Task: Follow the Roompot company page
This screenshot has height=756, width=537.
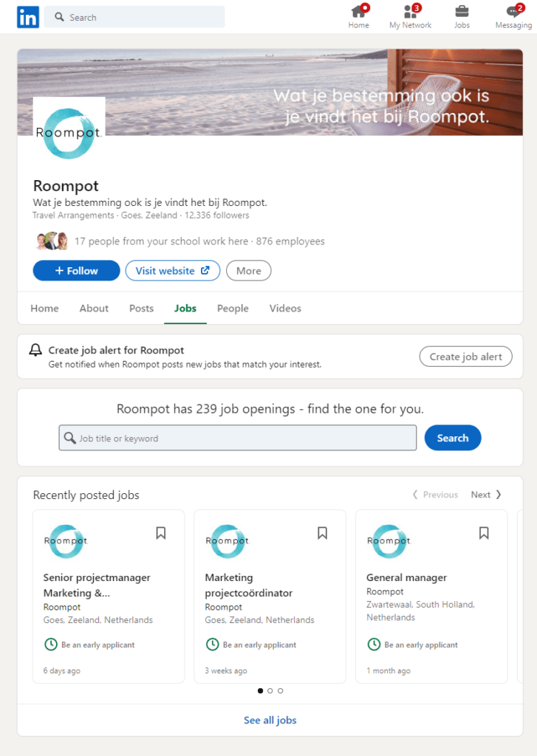Action: point(76,271)
